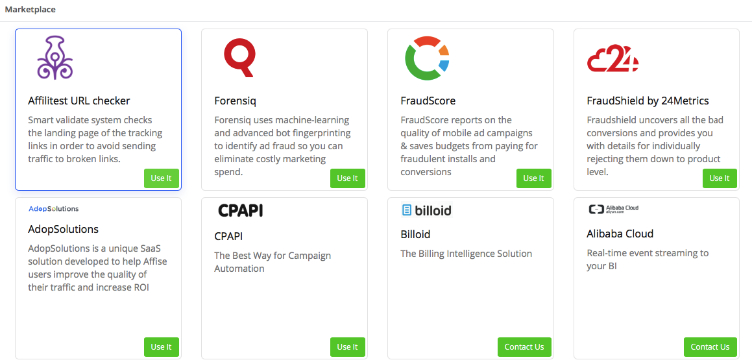Screen dimensions: 752x362
Task: Click the Alibaba Cloud logo
Action: point(613,209)
